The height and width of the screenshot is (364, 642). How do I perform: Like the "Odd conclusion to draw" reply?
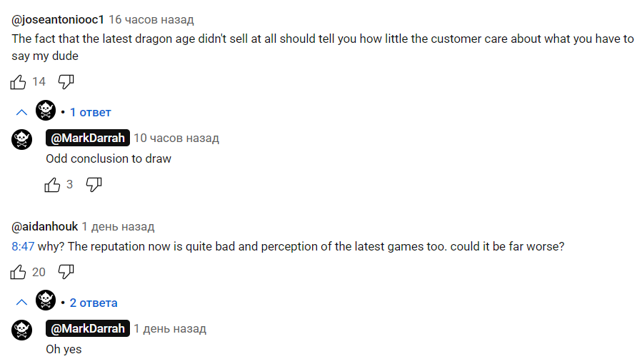click(x=53, y=185)
